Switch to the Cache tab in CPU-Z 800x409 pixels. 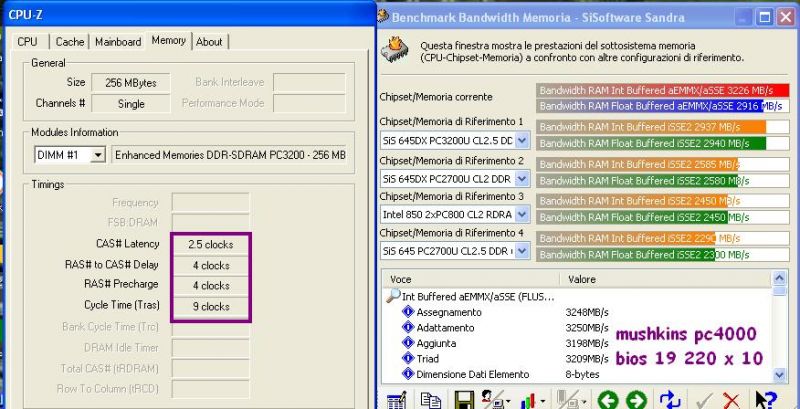70,42
